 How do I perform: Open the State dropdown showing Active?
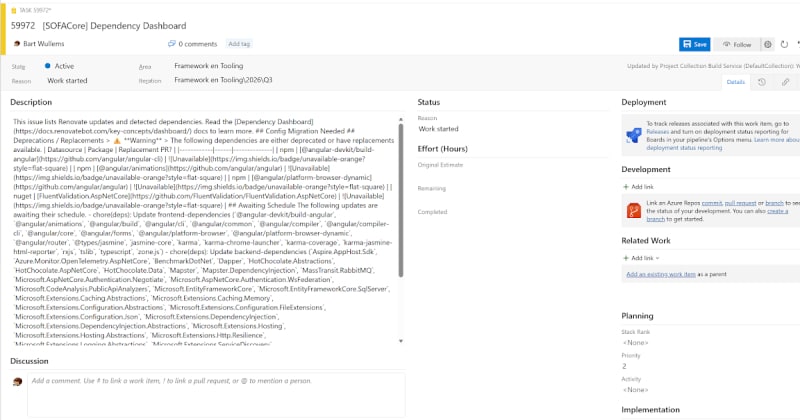(x=64, y=66)
